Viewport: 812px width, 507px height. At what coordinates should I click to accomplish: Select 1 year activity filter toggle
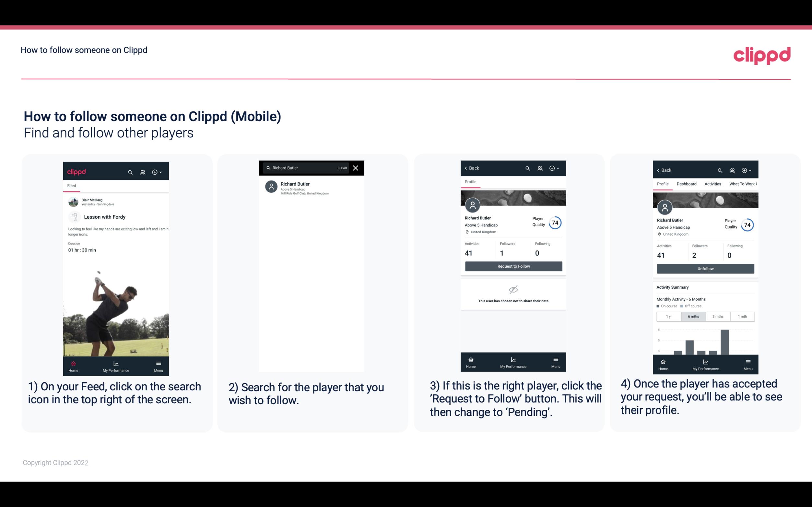point(669,316)
